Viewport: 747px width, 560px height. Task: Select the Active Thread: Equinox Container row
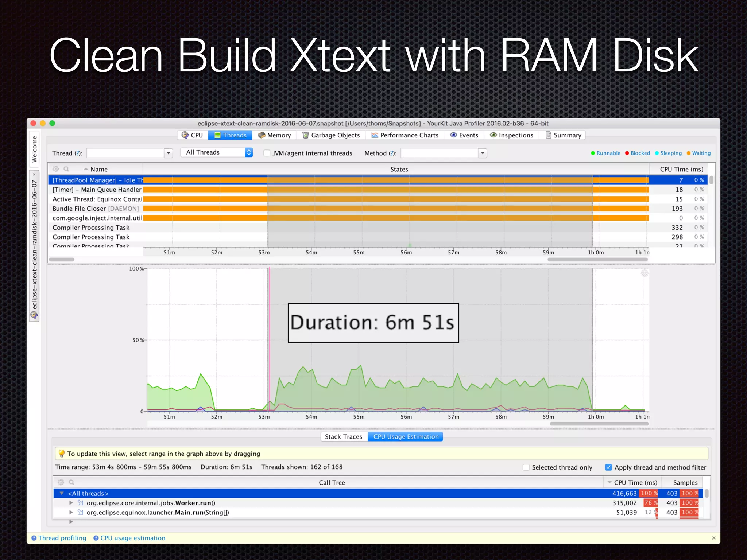[x=378, y=199]
